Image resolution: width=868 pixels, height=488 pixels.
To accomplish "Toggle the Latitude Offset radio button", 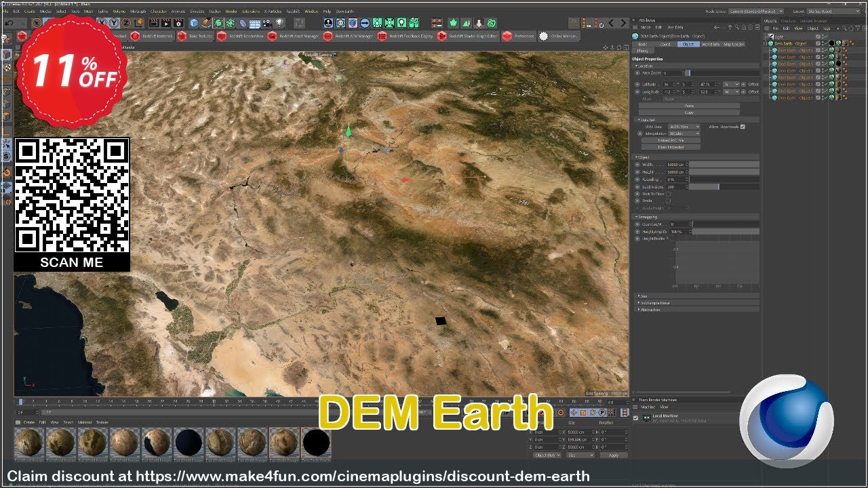I will tap(743, 84).
